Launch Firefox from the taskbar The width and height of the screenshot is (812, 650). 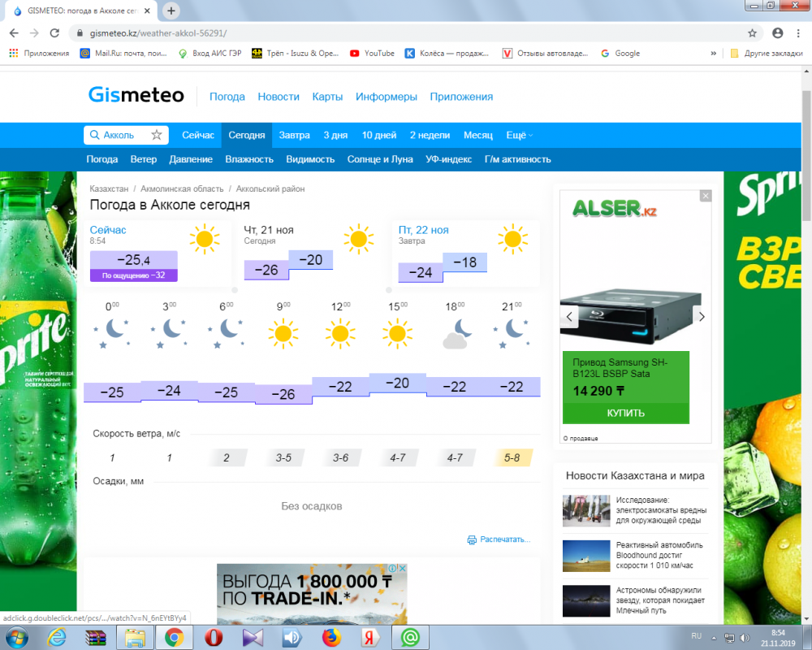331,637
